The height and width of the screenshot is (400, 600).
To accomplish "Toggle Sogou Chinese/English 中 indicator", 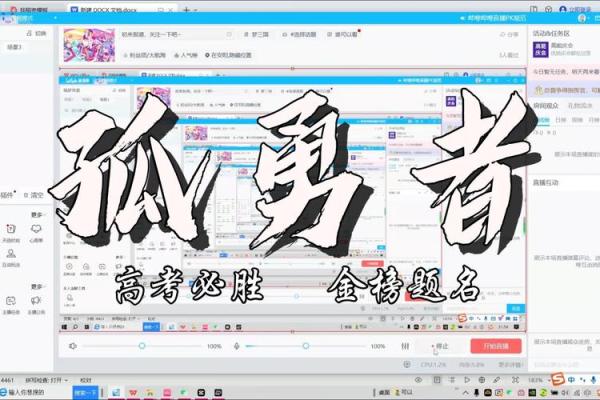I will tap(571, 380).
